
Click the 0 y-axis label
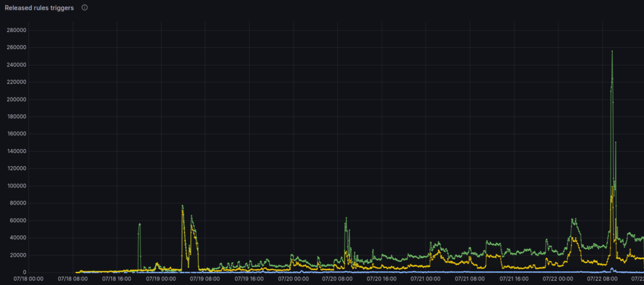tap(25, 272)
